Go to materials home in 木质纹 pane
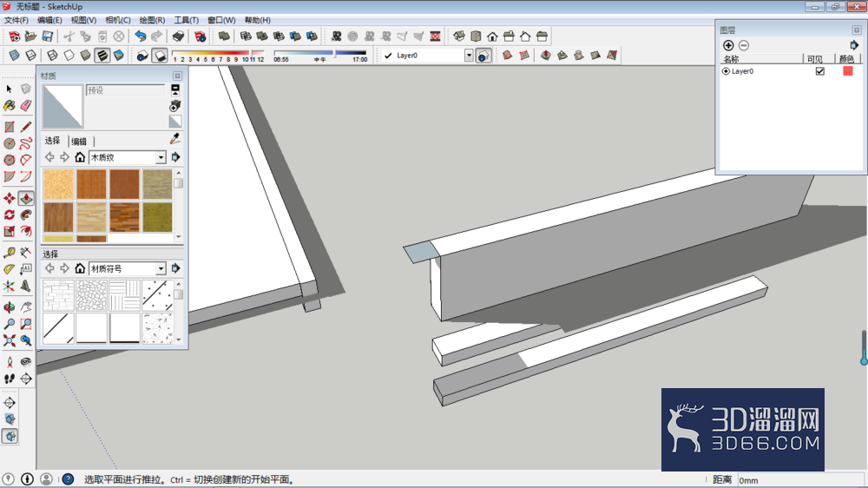 (80, 157)
